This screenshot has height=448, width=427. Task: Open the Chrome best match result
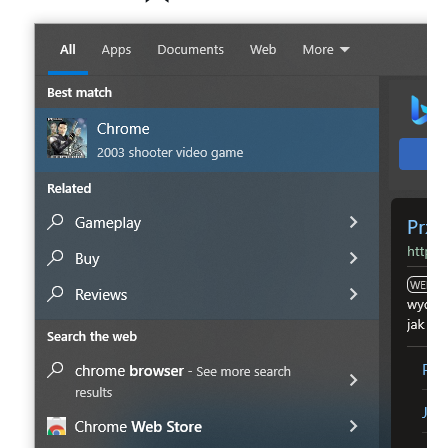pos(207,140)
